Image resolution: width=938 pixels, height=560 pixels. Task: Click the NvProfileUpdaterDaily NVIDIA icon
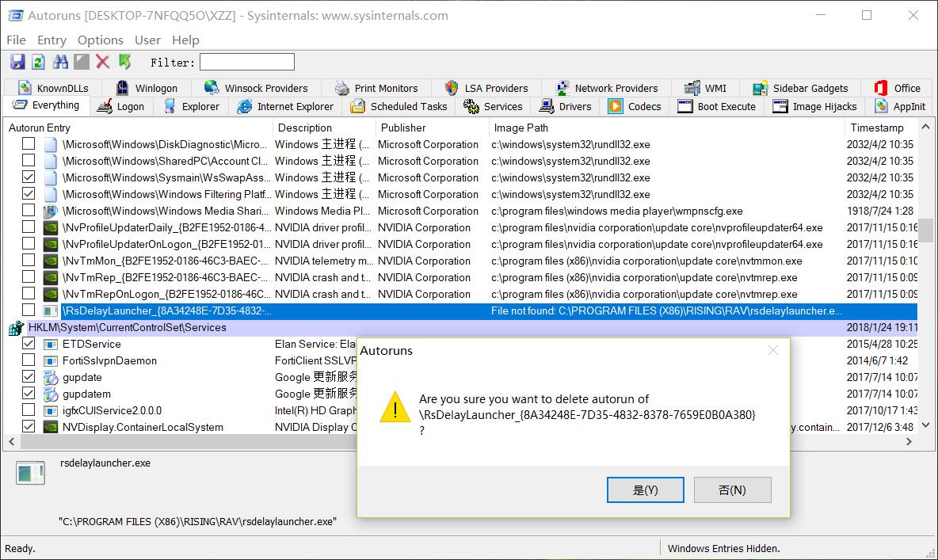click(51, 228)
